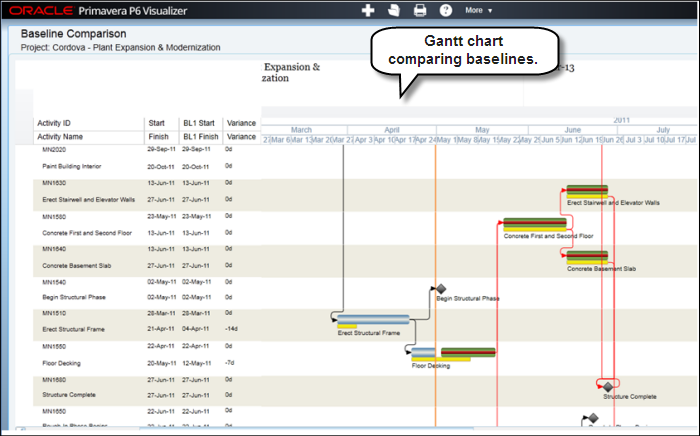Click activity ID MN2020
This screenshot has height=436, width=700.
tap(54, 149)
